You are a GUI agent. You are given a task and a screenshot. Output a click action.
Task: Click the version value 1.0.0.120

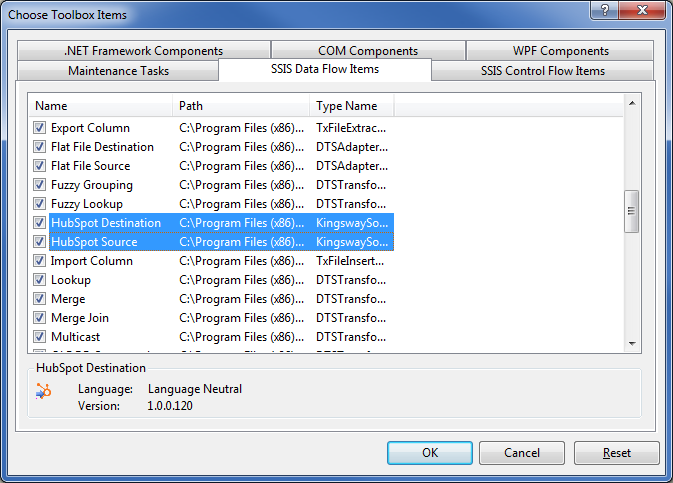[x=170, y=406]
